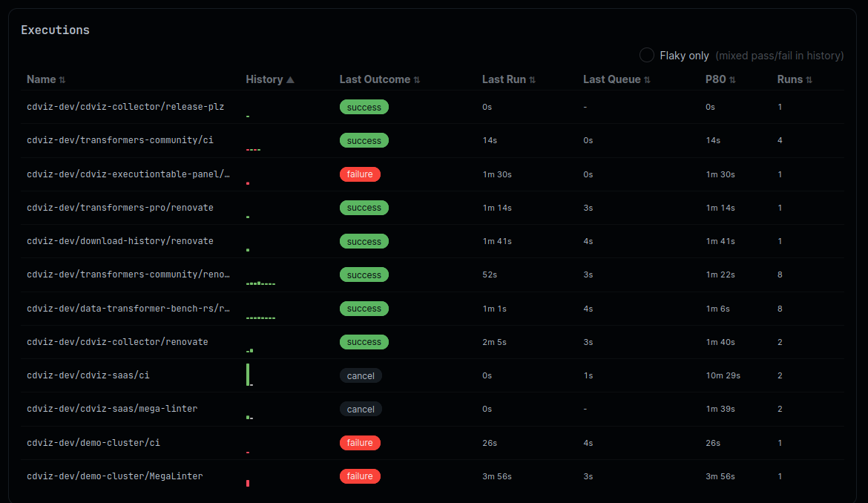This screenshot has width=868, height=503.
Task: Sort by Last Run sort icon
Action: tap(533, 79)
